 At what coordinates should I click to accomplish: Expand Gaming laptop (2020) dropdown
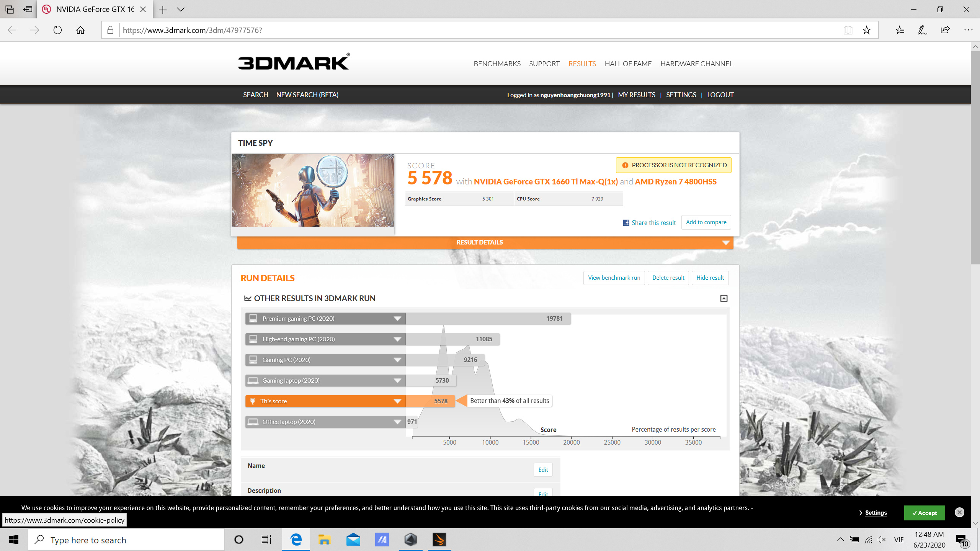(397, 381)
